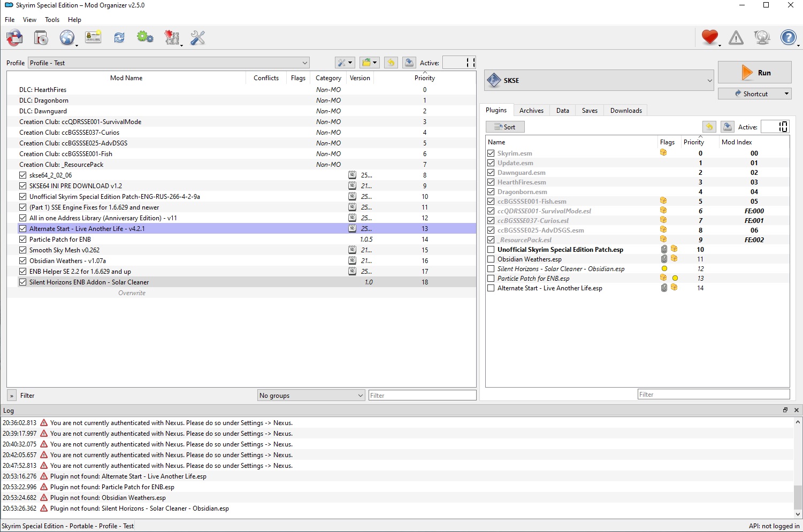The image size is (803, 532).
Task: Click the Install Mod from archive icon
Action: (41, 38)
